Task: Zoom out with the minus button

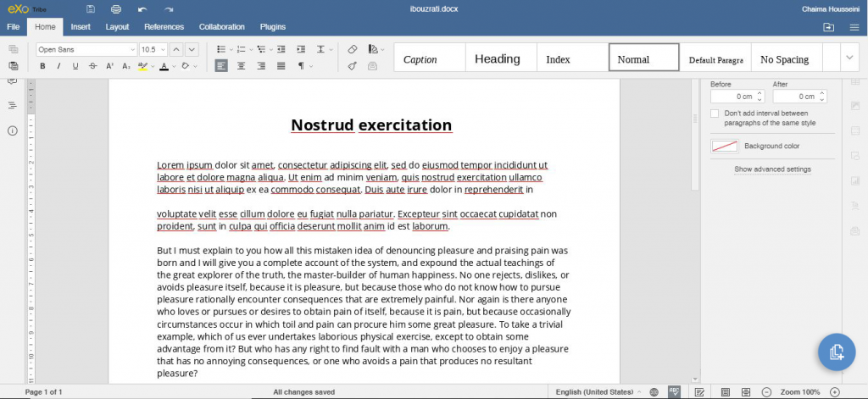Action: [x=766, y=392]
